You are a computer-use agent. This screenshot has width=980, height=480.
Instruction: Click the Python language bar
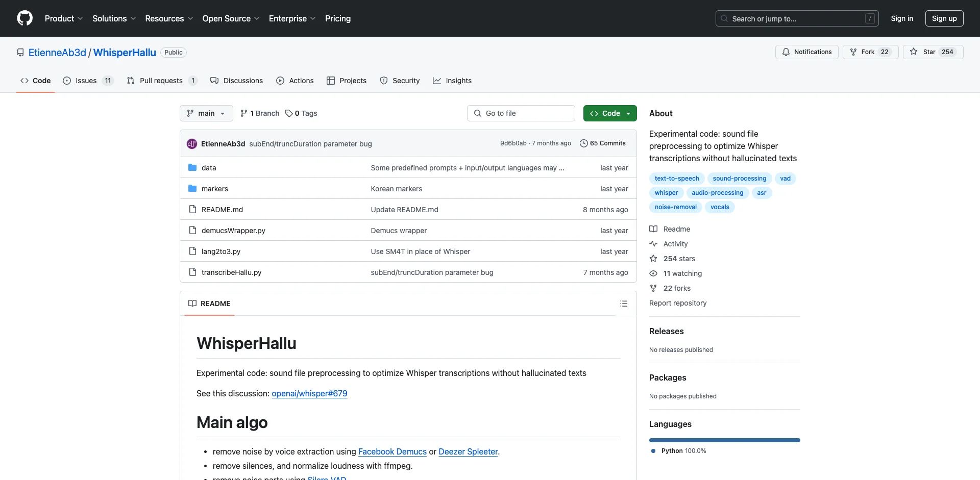pyautogui.click(x=725, y=440)
